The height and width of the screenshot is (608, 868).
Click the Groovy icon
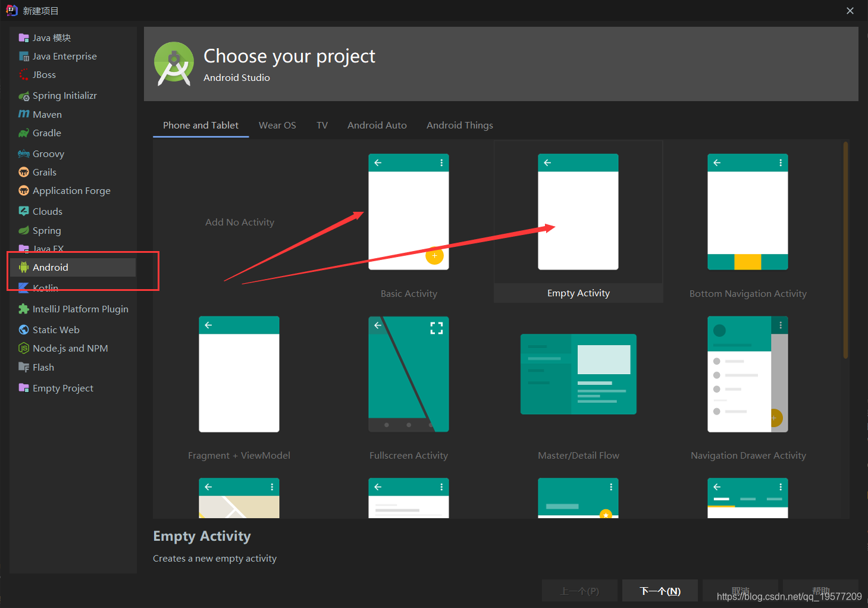[x=24, y=154]
